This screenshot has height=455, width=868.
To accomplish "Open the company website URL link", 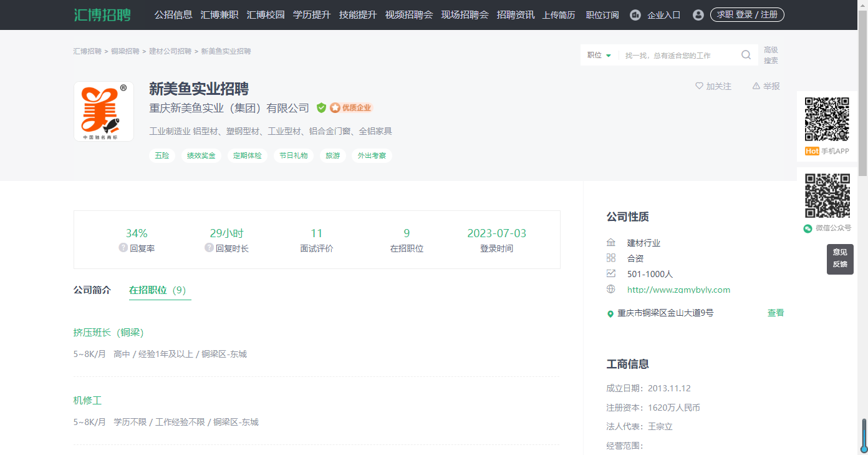I will [678, 290].
